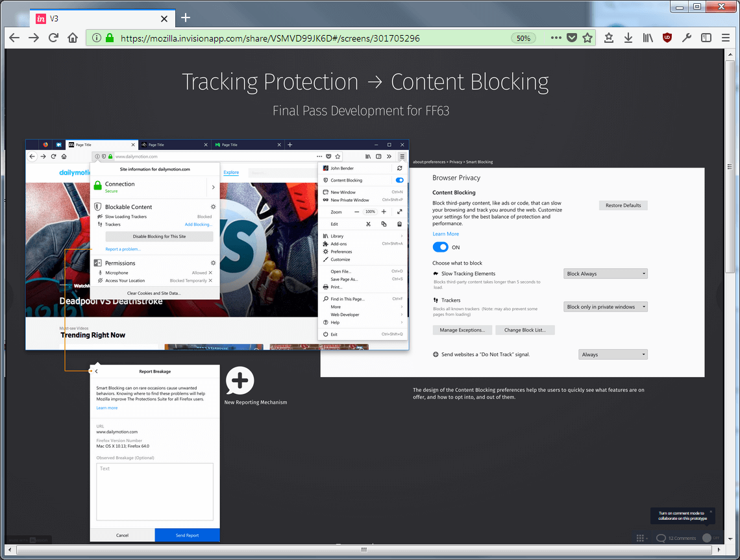This screenshot has height=560, width=740.
Task: Open the page actions three-dot menu
Action: tap(556, 38)
